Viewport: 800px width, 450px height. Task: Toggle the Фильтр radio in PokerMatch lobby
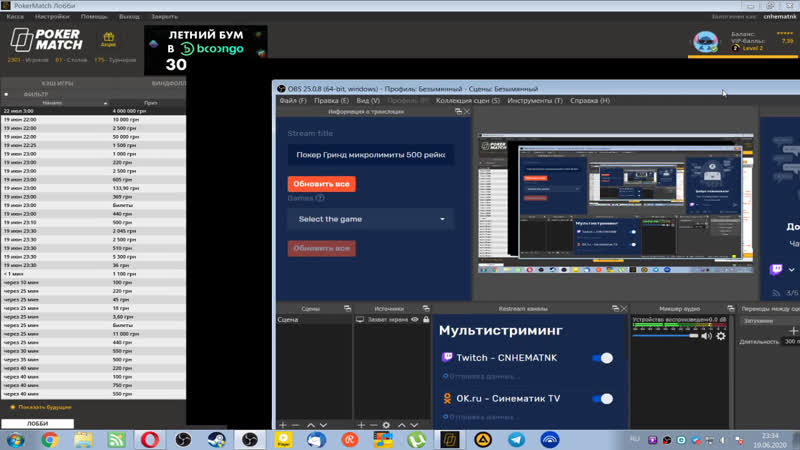(6, 94)
